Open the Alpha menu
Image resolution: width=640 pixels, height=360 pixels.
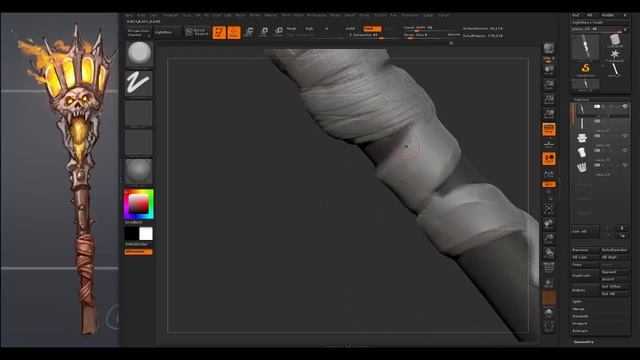[x=129, y=16]
